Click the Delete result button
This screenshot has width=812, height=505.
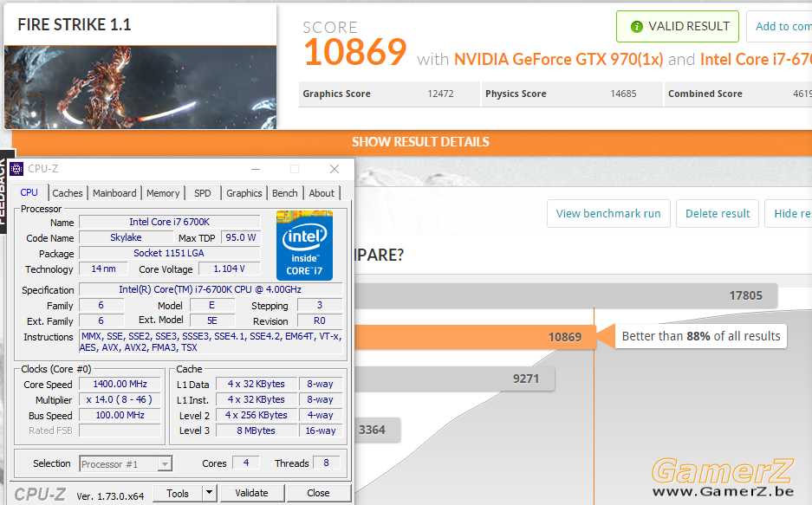(x=718, y=214)
